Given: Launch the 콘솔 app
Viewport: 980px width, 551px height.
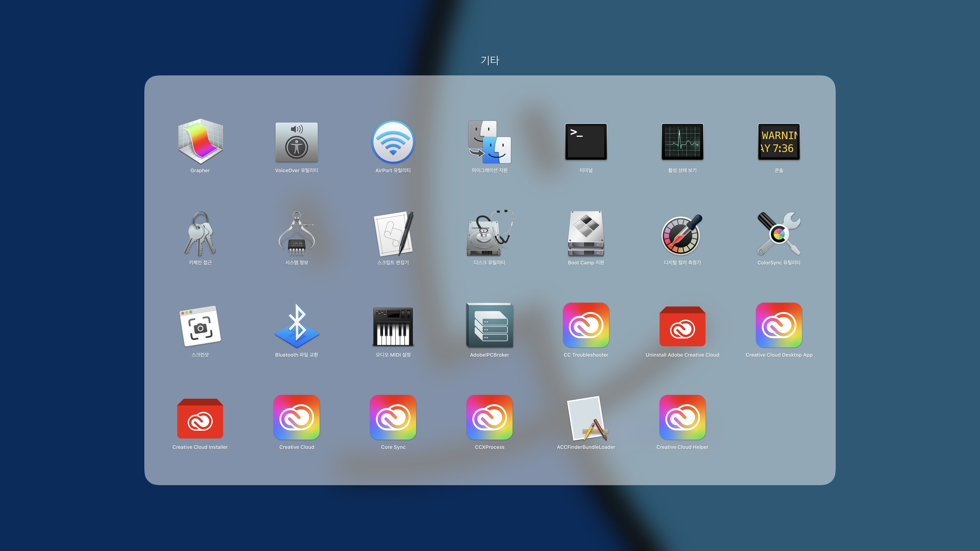Looking at the screenshot, I should (x=779, y=141).
